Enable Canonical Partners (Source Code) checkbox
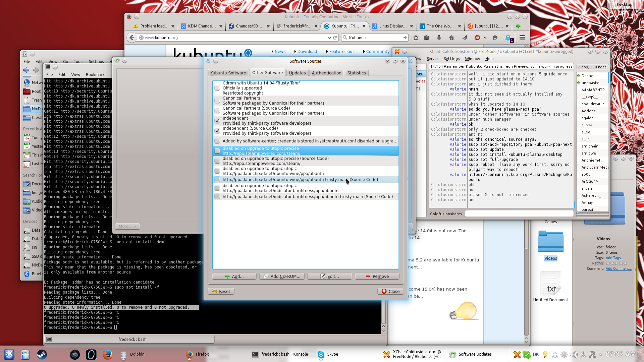The height and width of the screenshot is (362, 644). click(217, 111)
